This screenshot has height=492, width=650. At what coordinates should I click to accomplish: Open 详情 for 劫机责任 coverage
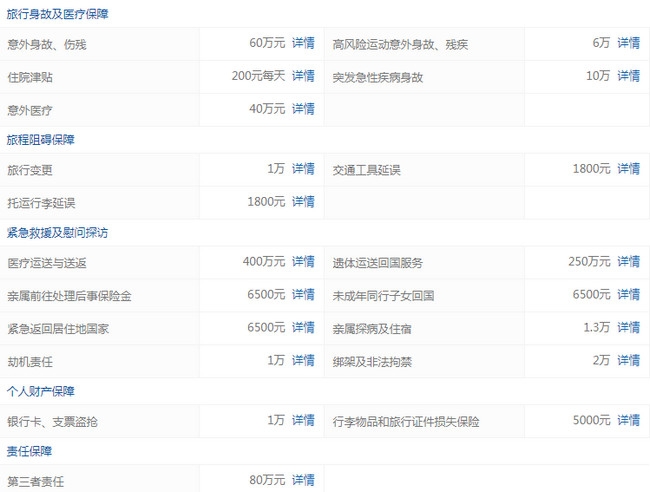(x=303, y=360)
